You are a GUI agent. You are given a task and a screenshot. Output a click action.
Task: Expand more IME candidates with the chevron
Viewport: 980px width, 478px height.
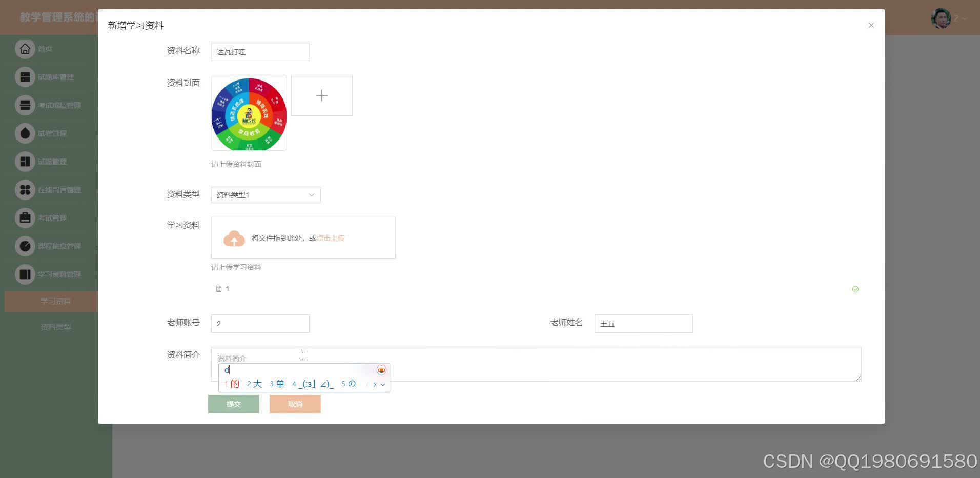(383, 384)
